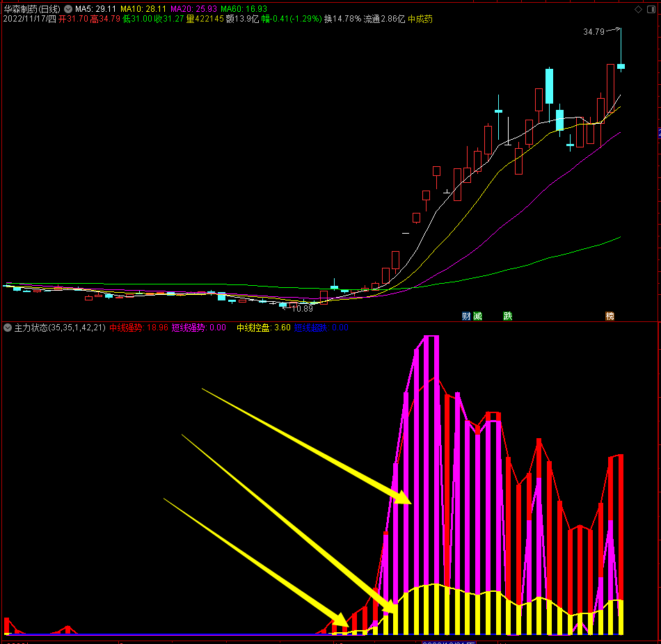Open the dropdown next to 华森制药(日线)

click(x=68, y=9)
